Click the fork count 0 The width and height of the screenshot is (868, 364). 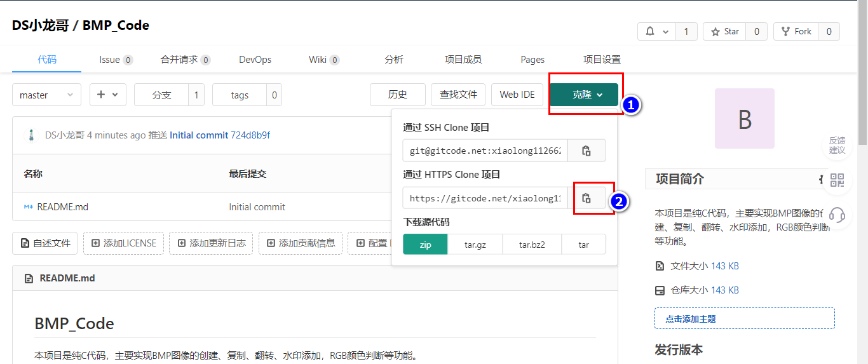(x=829, y=31)
